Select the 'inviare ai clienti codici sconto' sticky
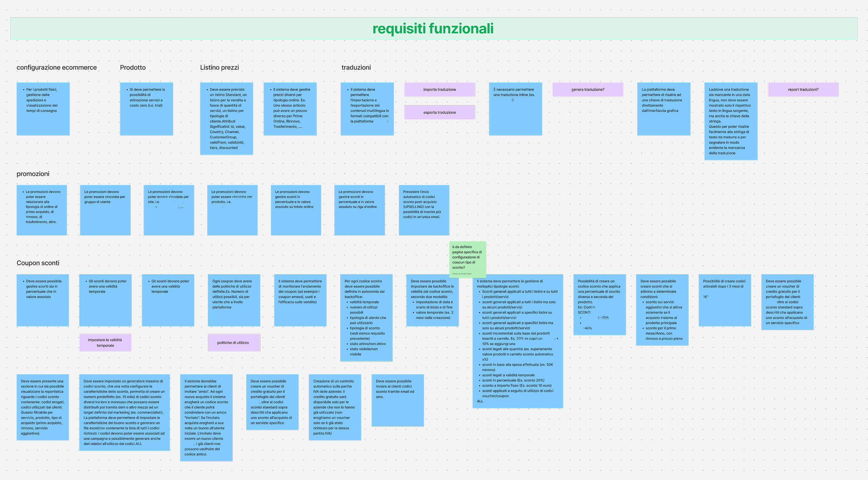This screenshot has width=868, height=480. (x=397, y=400)
